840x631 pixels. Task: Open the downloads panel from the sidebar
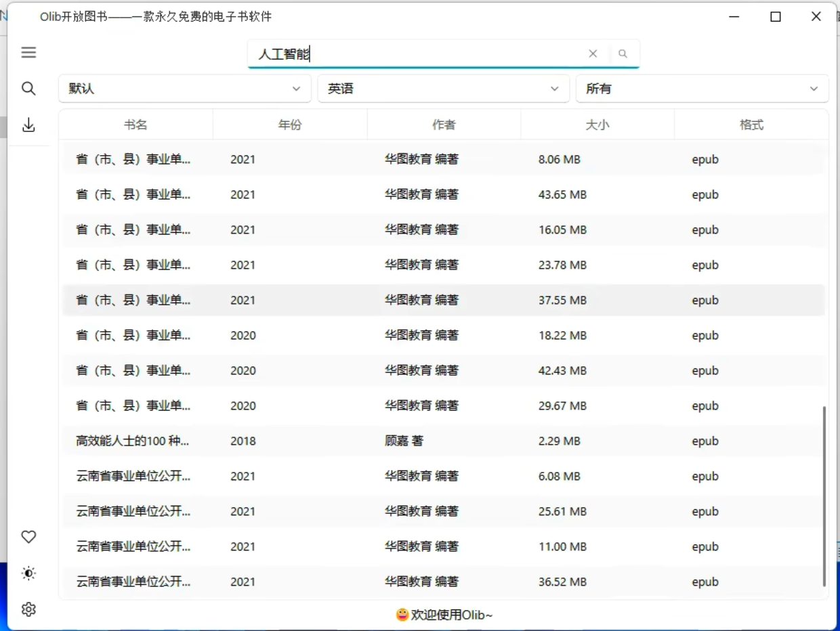pyautogui.click(x=28, y=125)
